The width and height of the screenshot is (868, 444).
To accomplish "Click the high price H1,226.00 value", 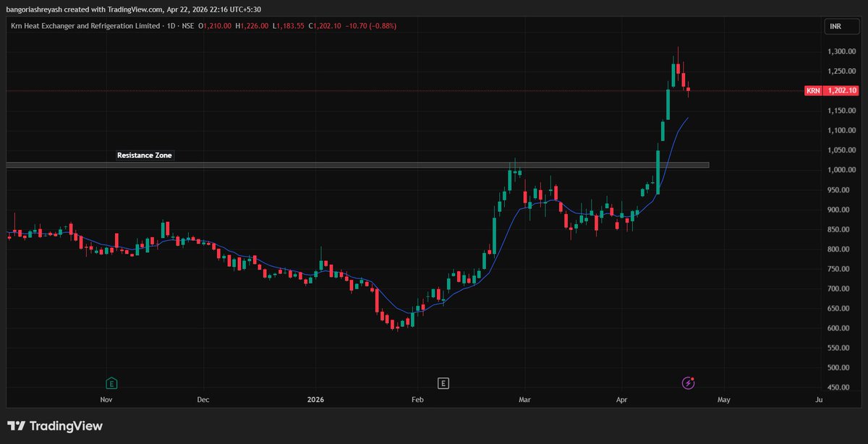I will (x=252, y=25).
